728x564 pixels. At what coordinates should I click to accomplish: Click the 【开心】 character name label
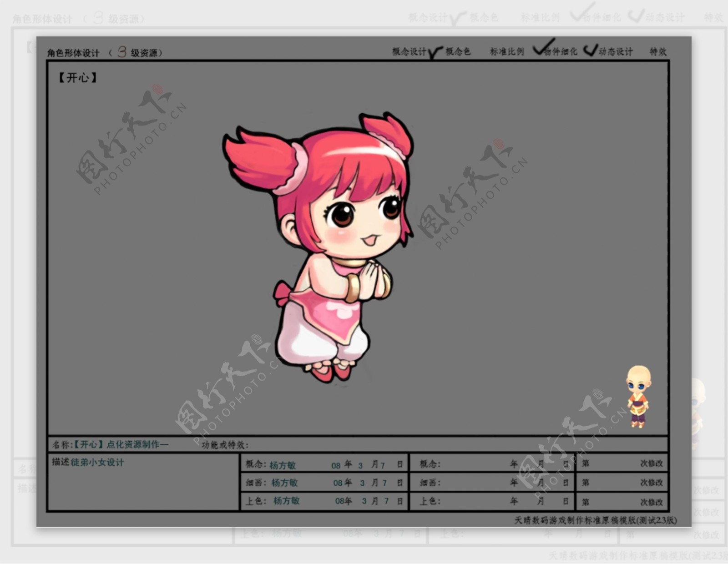[x=77, y=78]
